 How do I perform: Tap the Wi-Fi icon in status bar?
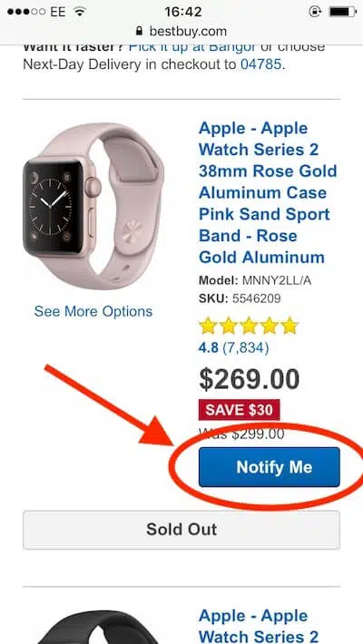79,12
